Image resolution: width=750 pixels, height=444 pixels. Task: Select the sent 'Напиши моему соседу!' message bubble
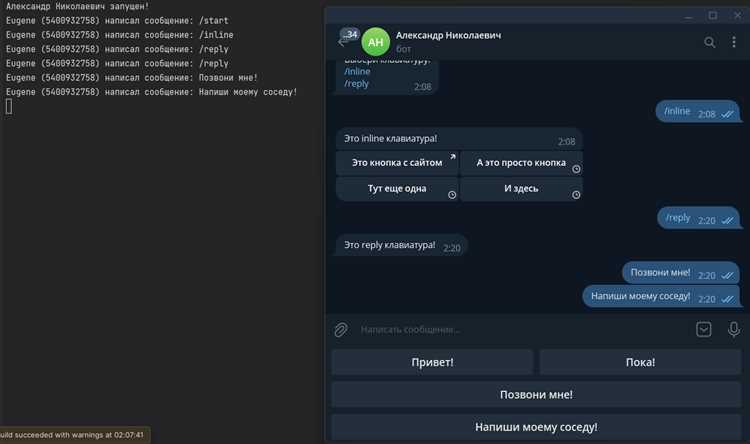point(661,297)
